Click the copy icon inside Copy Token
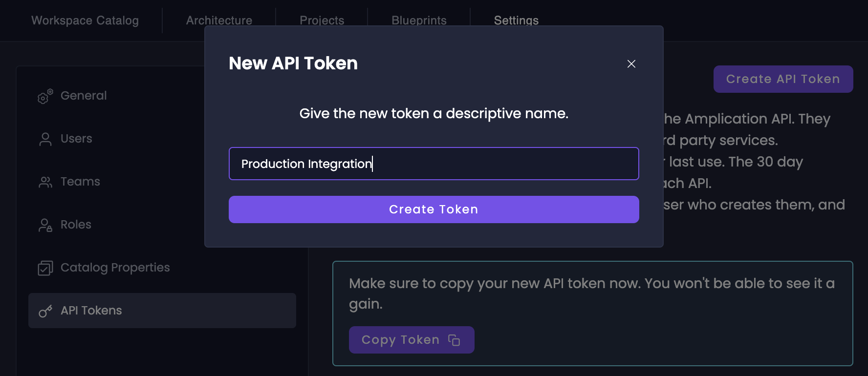Screen dimensions: 868x376 [455, 339]
